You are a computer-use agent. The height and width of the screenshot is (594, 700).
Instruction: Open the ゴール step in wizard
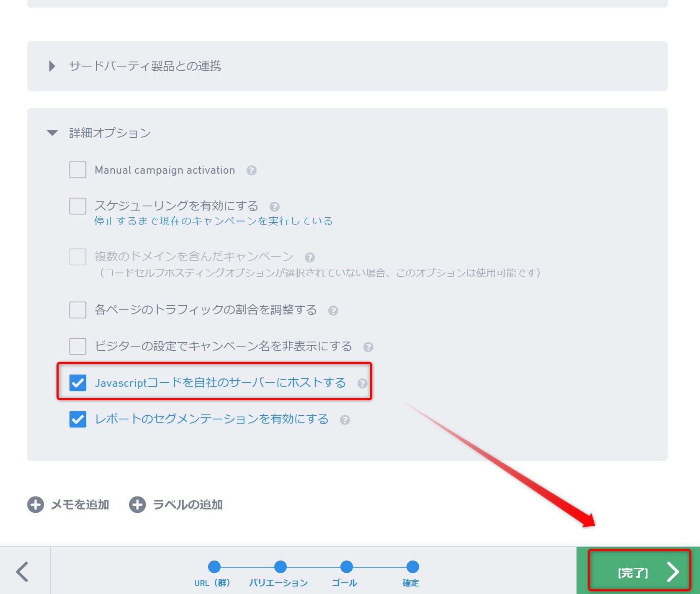[346, 567]
